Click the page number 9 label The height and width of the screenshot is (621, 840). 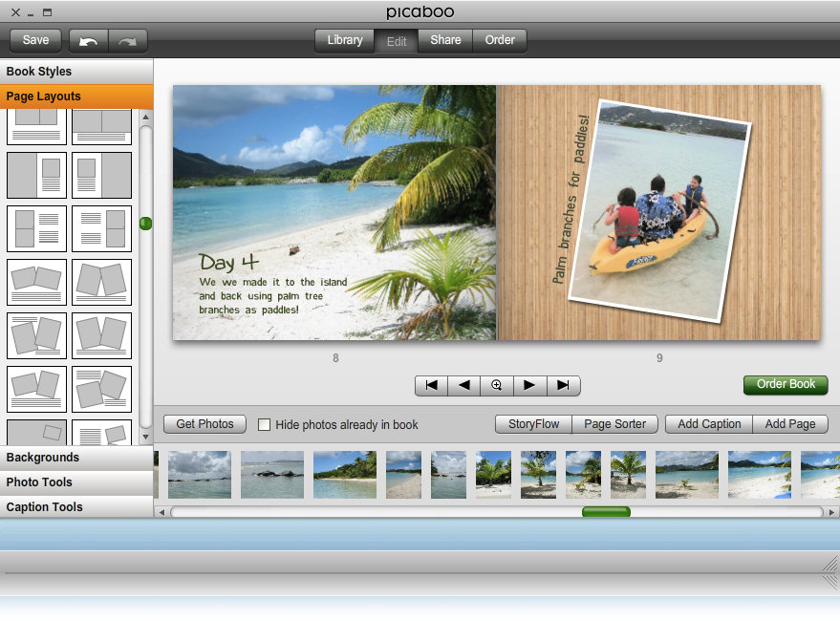point(659,358)
